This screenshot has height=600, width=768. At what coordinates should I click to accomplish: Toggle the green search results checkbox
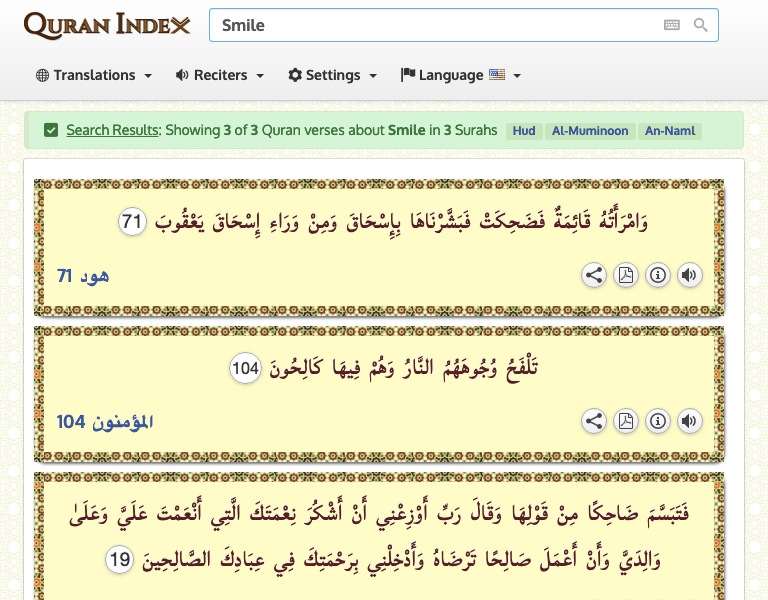51,130
